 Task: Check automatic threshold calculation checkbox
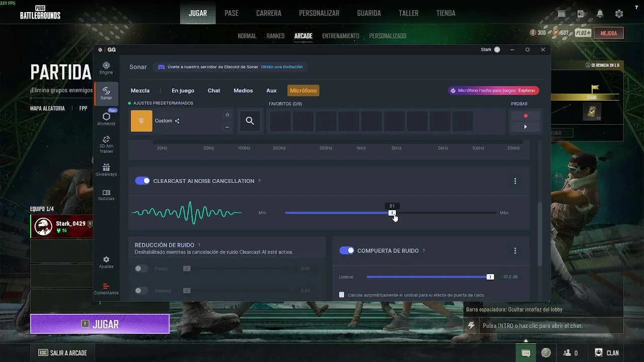(x=342, y=295)
